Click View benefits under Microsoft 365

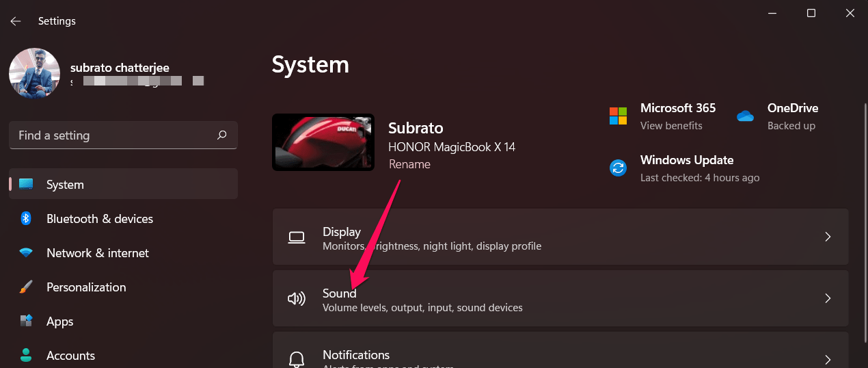click(671, 126)
